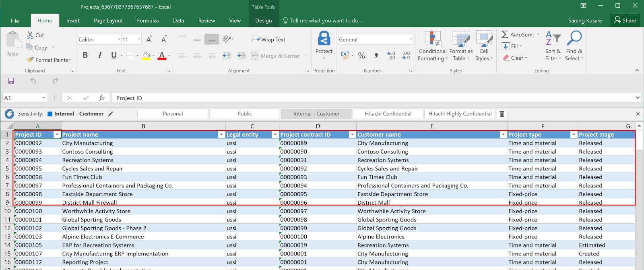Click the Cut scissors icon

(30, 35)
